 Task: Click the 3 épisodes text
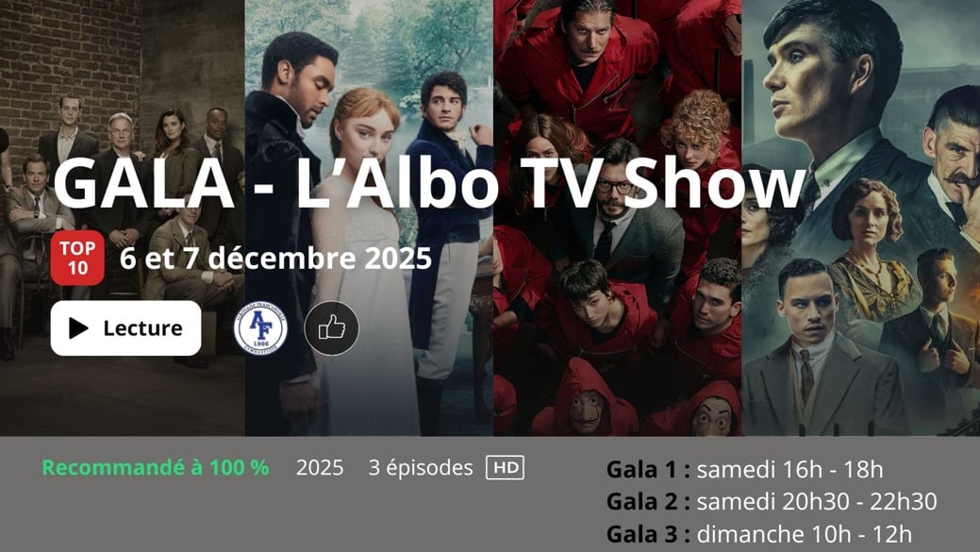coord(421,468)
